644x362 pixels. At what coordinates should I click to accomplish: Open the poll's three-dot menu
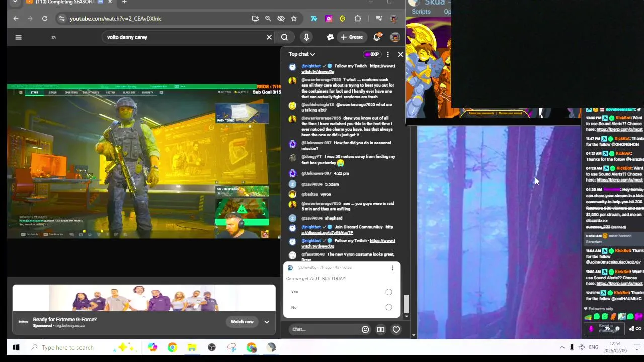click(x=392, y=268)
